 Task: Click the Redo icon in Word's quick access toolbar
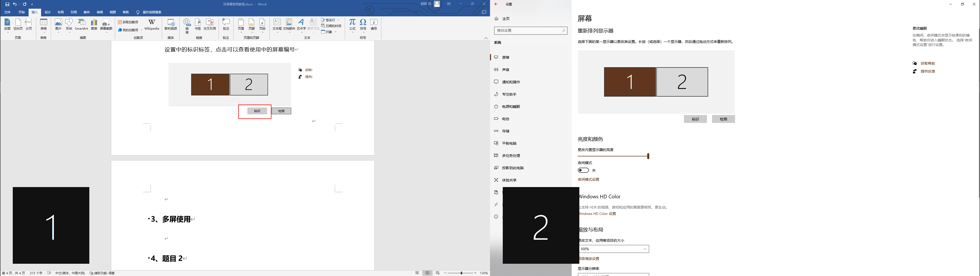pyautogui.click(x=25, y=4)
